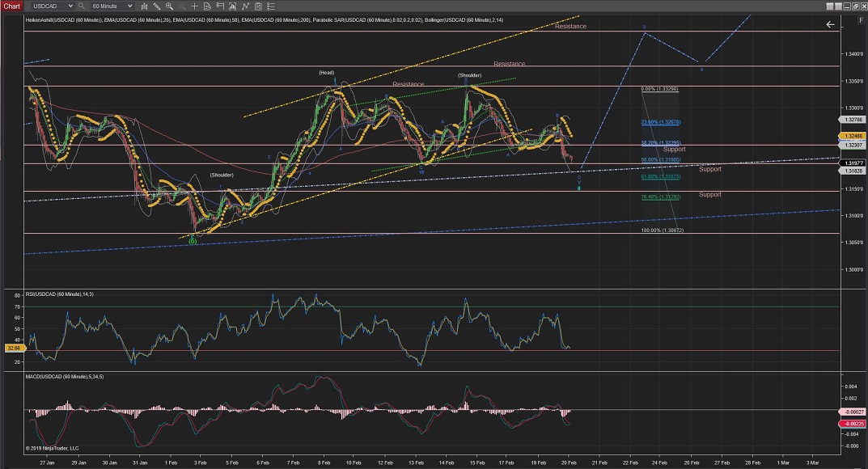Click the 8 Feb date axis label
The image size is (868, 469).
324,463
